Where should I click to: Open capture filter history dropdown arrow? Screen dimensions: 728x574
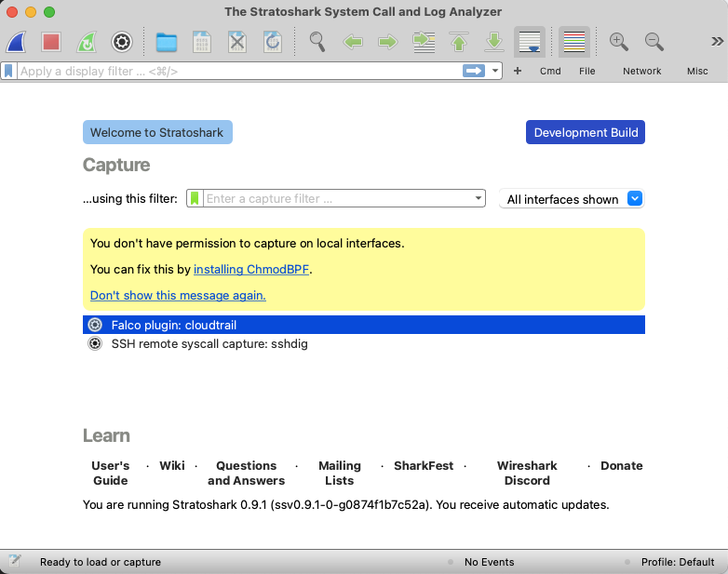(x=479, y=198)
